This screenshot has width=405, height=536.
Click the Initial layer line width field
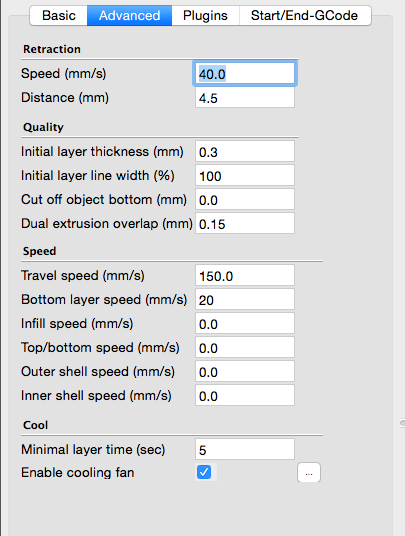coord(245,176)
